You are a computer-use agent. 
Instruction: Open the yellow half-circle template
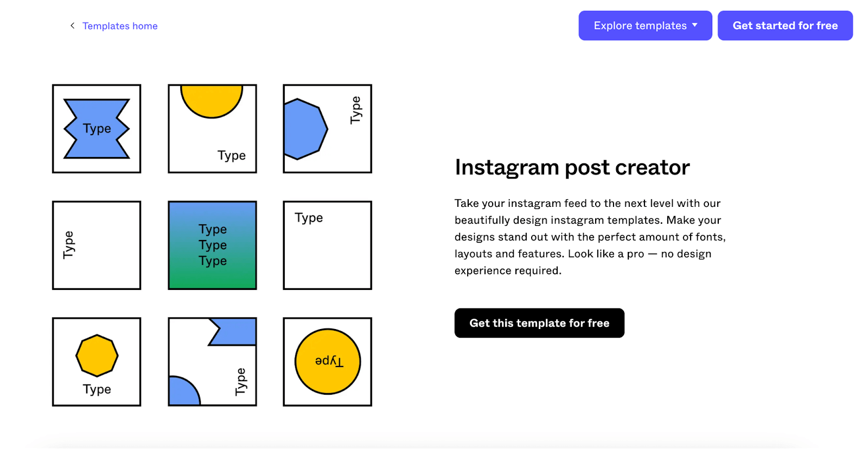212,128
